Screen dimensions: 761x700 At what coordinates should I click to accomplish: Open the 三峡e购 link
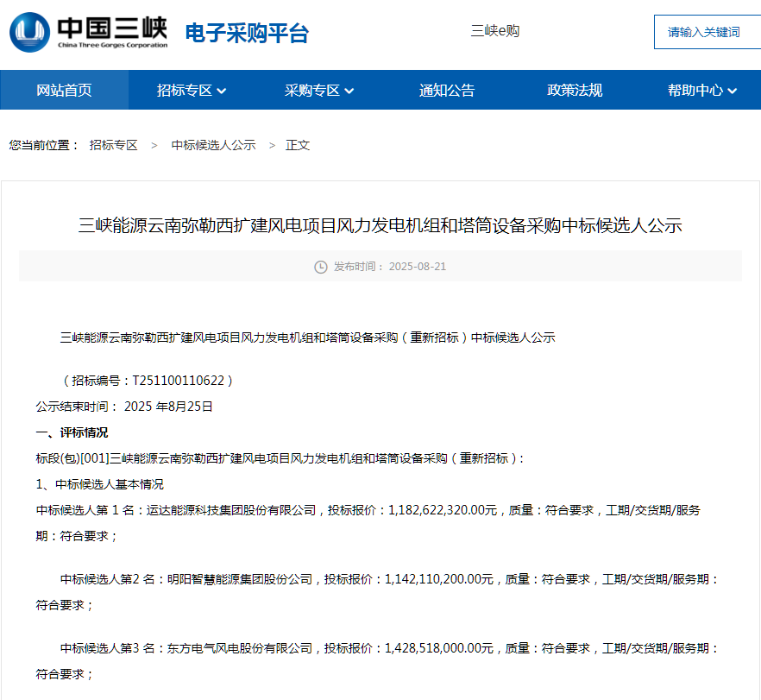point(494,31)
